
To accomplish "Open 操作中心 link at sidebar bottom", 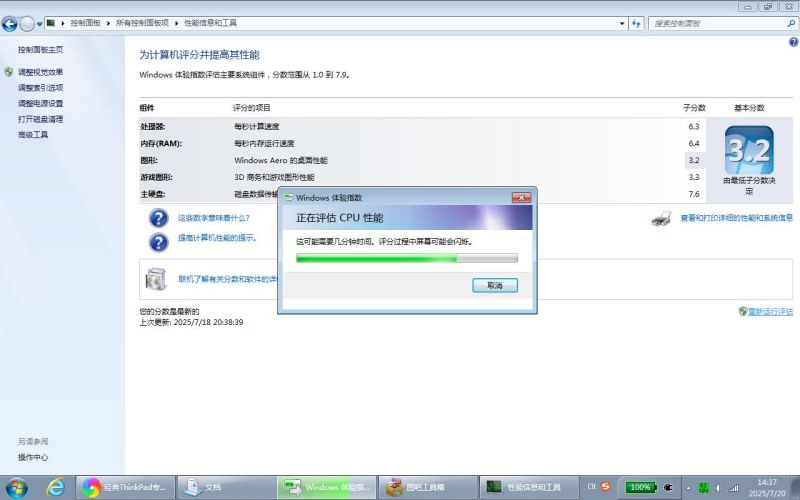I will [33, 457].
